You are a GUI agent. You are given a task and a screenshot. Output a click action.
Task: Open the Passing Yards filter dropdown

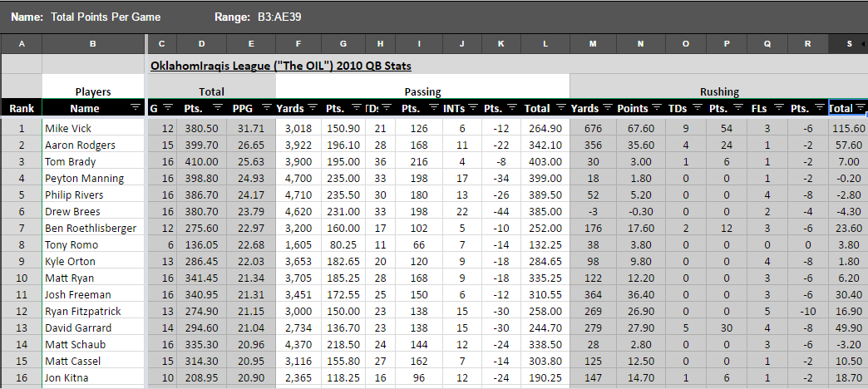click(313, 108)
